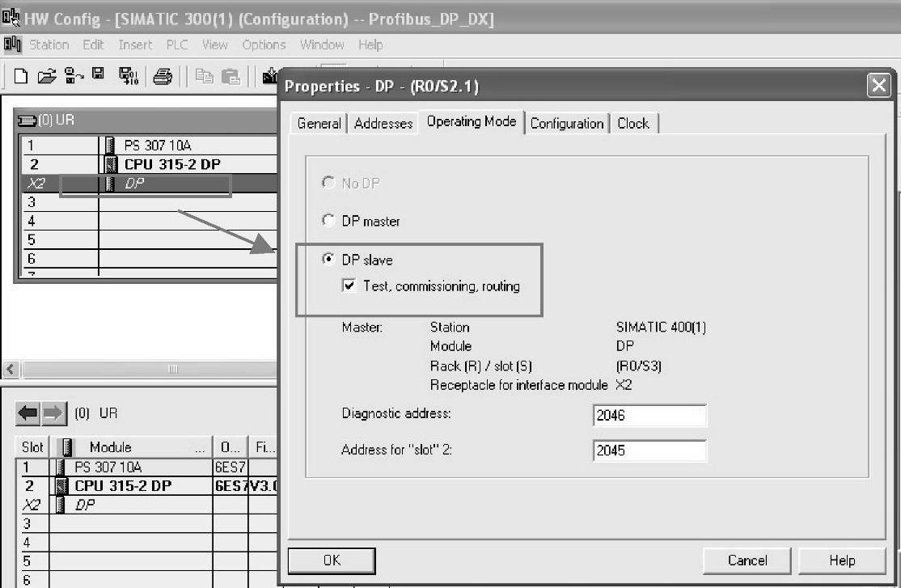Image resolution: width=901 pixels, height=588 pixels.
Task: Select the PS 307 10A row in the rack
Action: (x=149, y=145)
